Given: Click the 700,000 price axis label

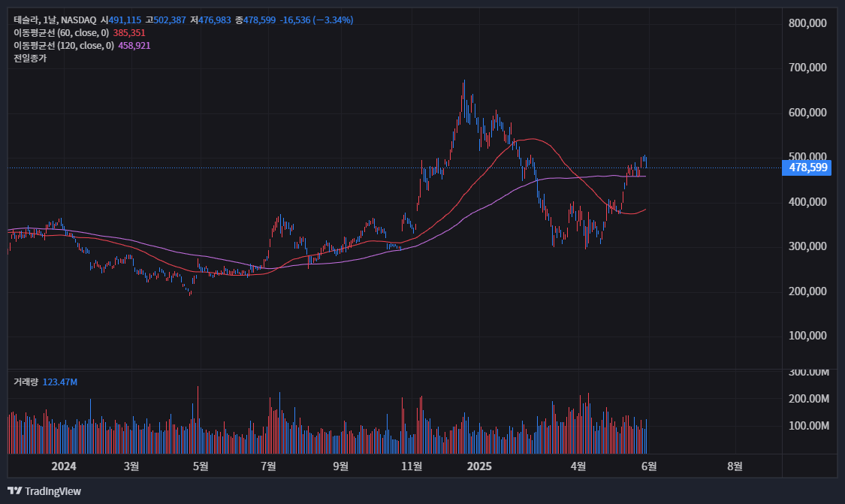Looking at the screenshot, I should click(x=807, y=68).
